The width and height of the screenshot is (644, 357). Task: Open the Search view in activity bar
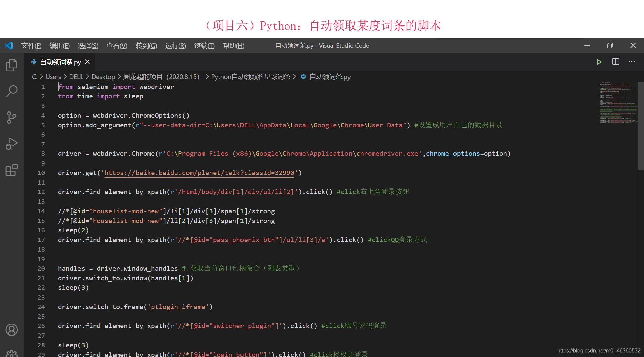pyautogui.click(x=12, y=91)
